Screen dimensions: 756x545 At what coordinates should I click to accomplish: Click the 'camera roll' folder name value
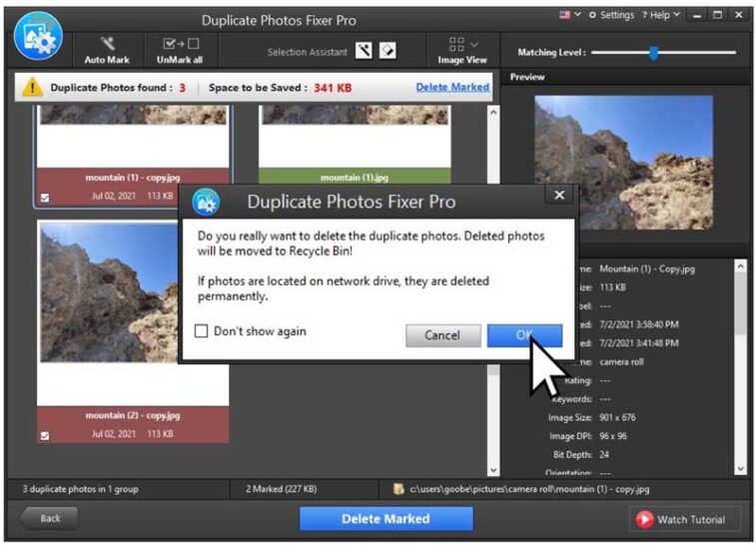[621, 362]
